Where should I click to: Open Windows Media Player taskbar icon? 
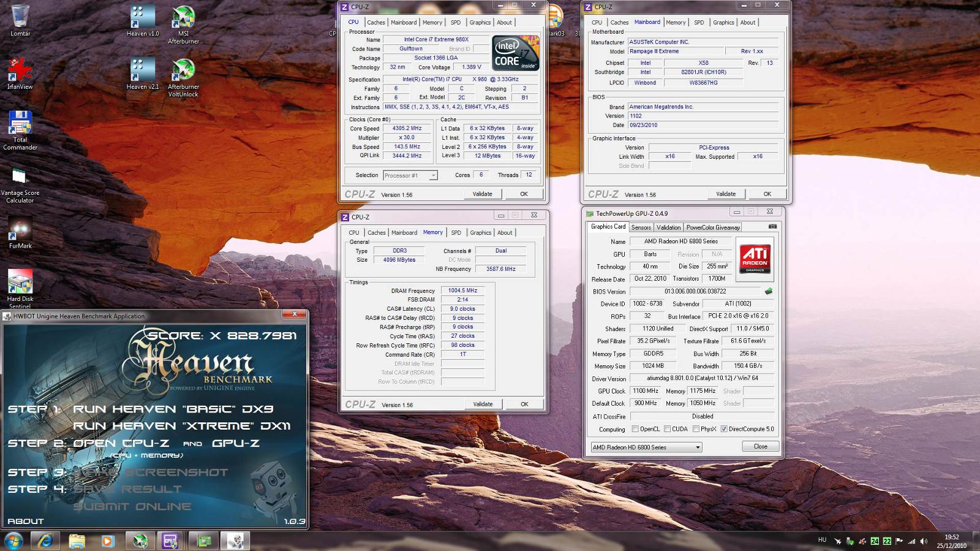click(108, 541)
